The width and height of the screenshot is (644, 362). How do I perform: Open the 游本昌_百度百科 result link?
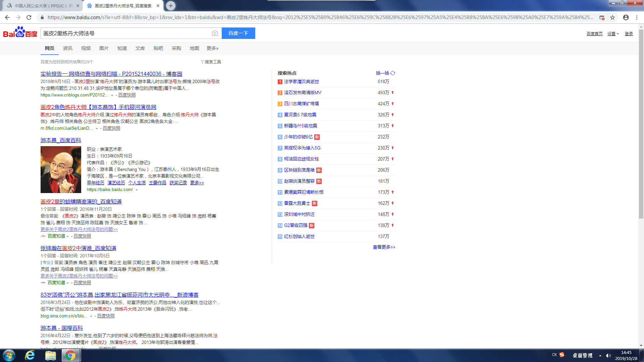(x=61, y=140)
